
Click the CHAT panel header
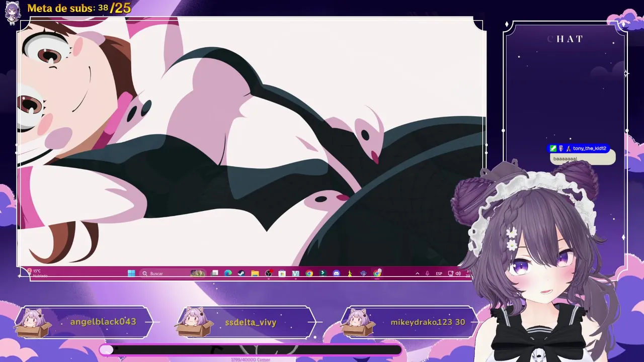[565, 39]
